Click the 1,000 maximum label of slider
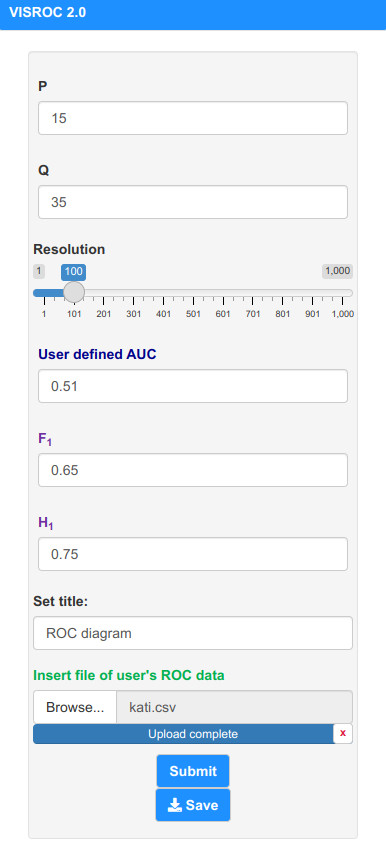386x860 pixels. [x=337, y=271]
